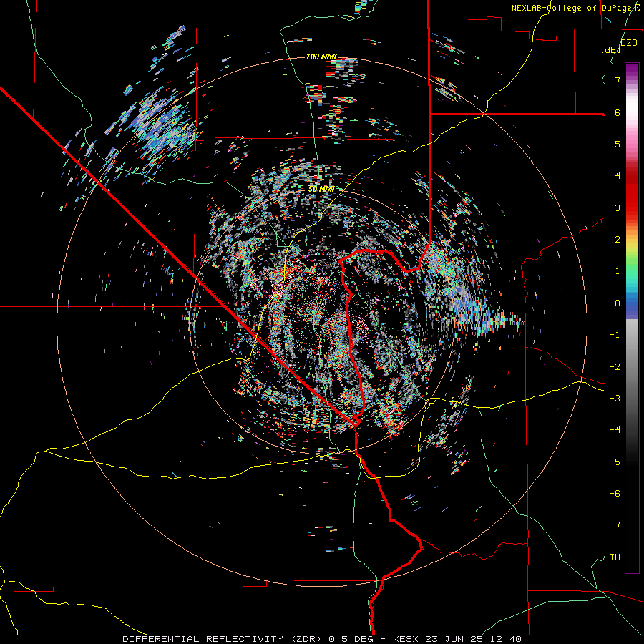
Task: Click the 50 NMI range ring label
Action: pos(321,189)
